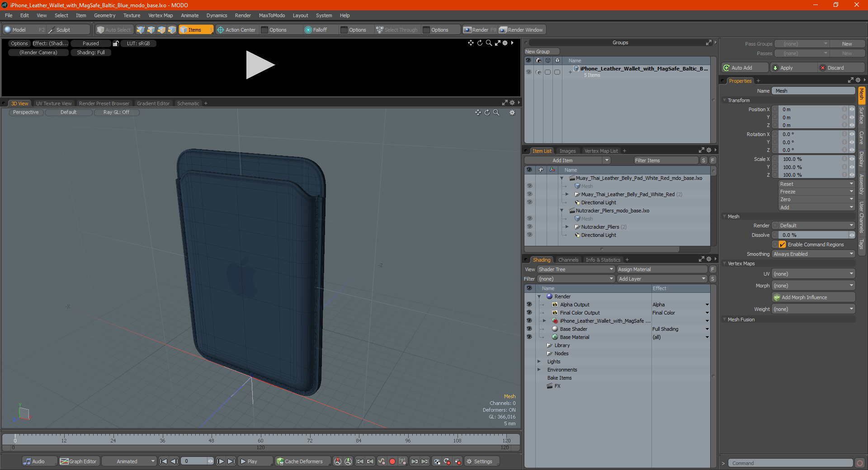Viewport: 868px width, 470px height.
Task: Open Add Layer dropdown
Action: [662, 279]
